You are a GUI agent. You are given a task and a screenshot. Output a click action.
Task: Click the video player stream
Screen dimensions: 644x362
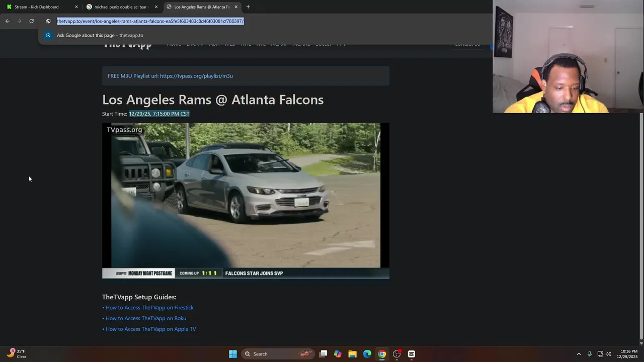(246, 201)
